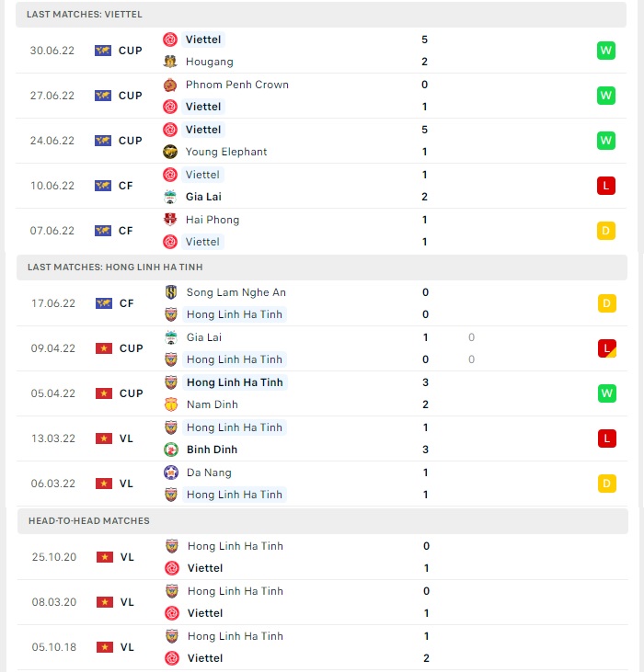Click the world flag icon on the 30.06.22 CUP match
Viewport: 644px width, 672px height.
click(x=103, y=51)
